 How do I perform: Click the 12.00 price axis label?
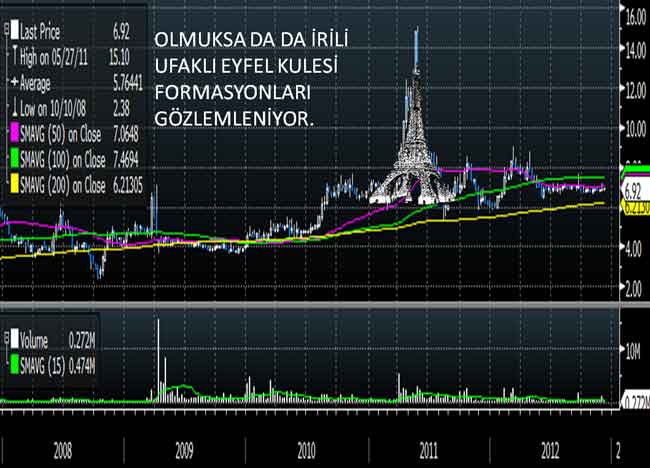click(x=636, y=90)
